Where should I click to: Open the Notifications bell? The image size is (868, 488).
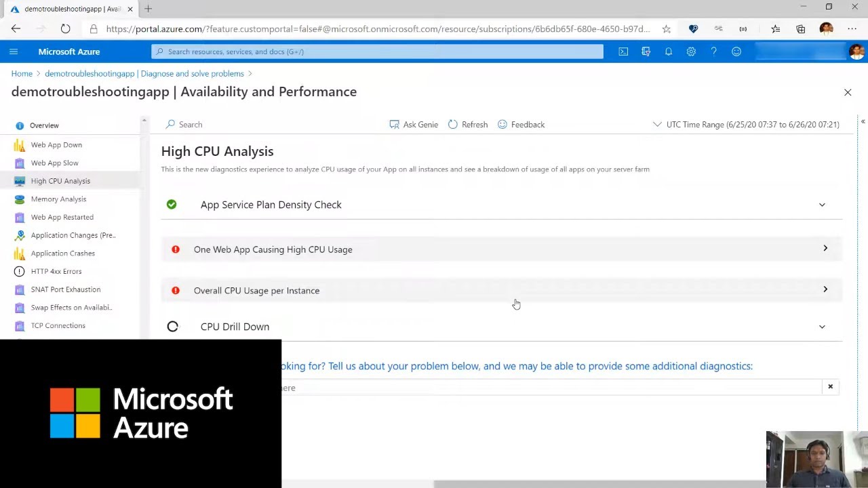[669, 52]
